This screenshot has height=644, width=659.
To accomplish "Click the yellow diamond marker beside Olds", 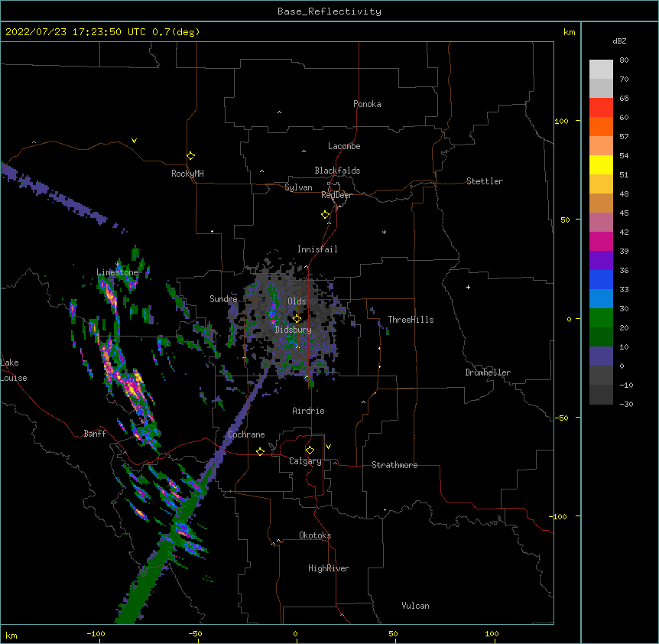I will 297,319.
